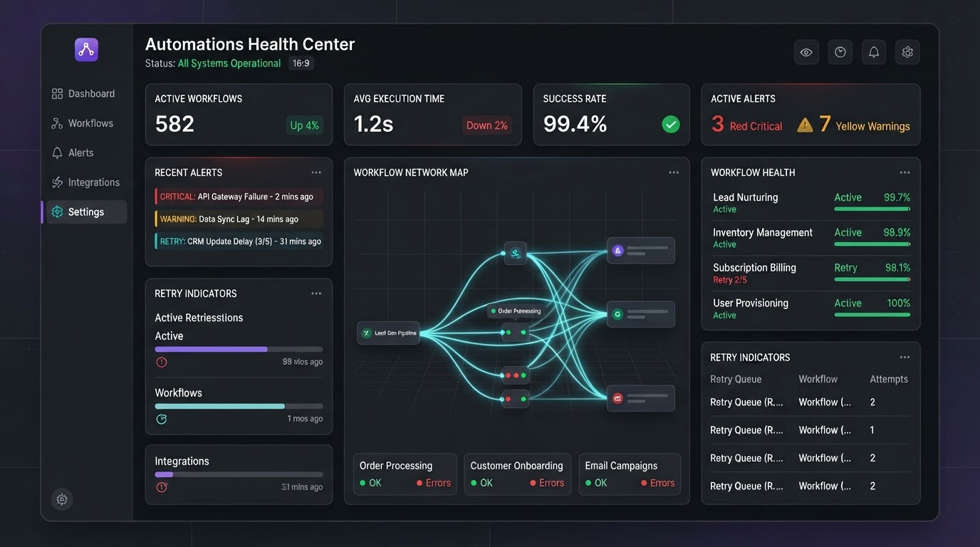Open Dashboard in the sidebar

click(x=83, y=94)
